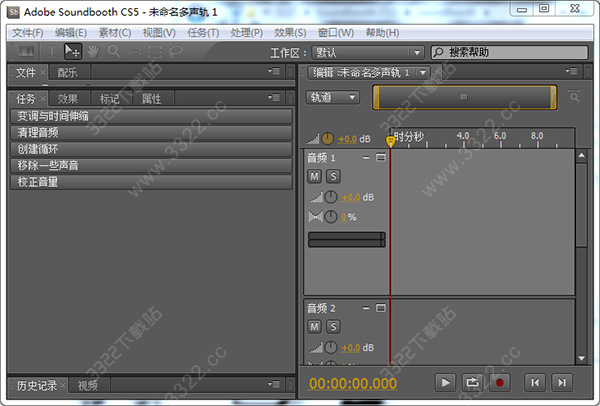The image size is (600, 406).
Task: Open the 视图(V) menu
Action: (x=159, y=33)
